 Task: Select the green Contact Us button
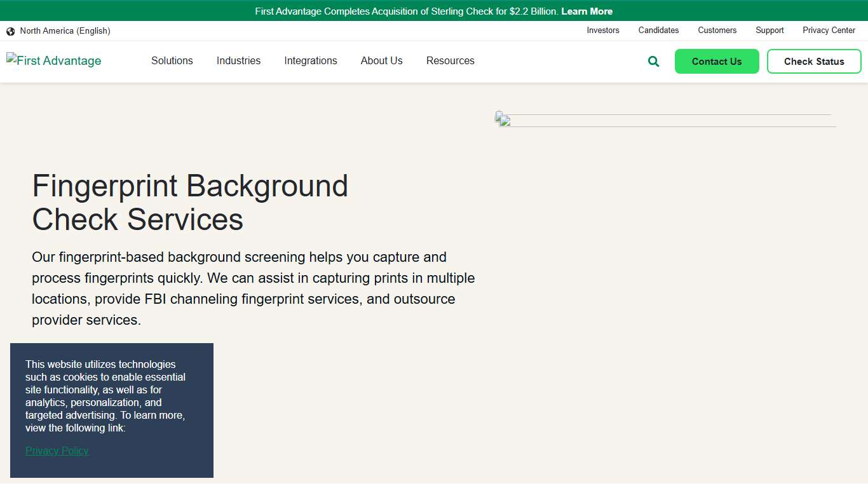coord(717,61)
